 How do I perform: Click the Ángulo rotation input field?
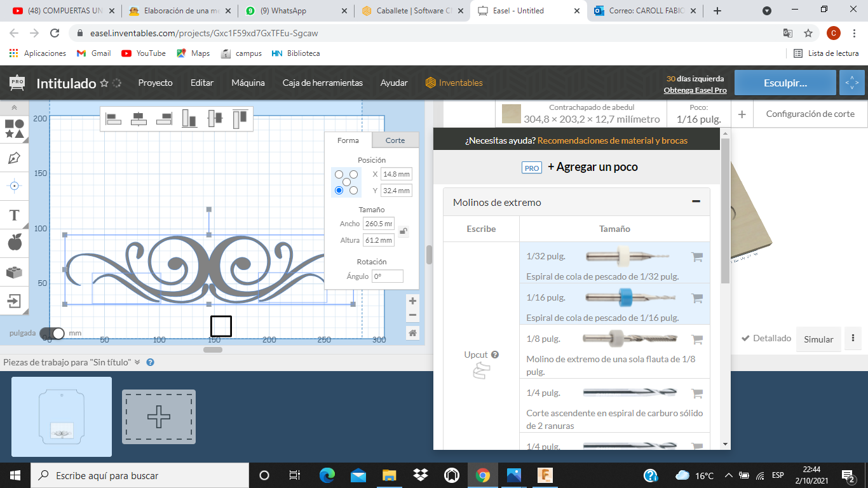388,276
